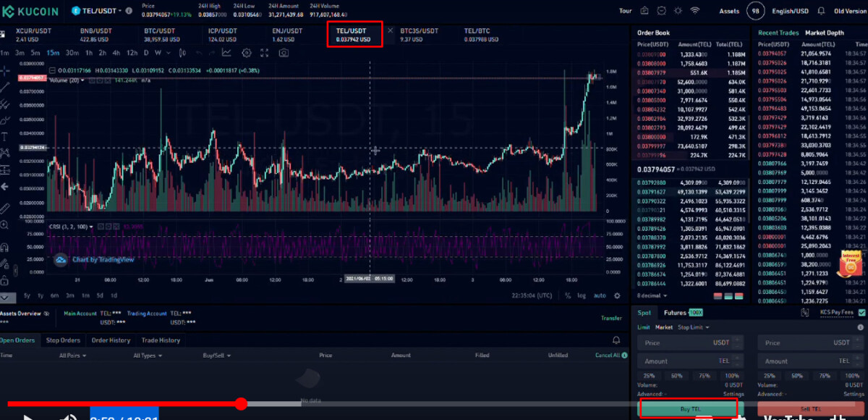This screenshot has width=868, height=420.
Task: Switch to the Market Depth tab
Action: 825,33
